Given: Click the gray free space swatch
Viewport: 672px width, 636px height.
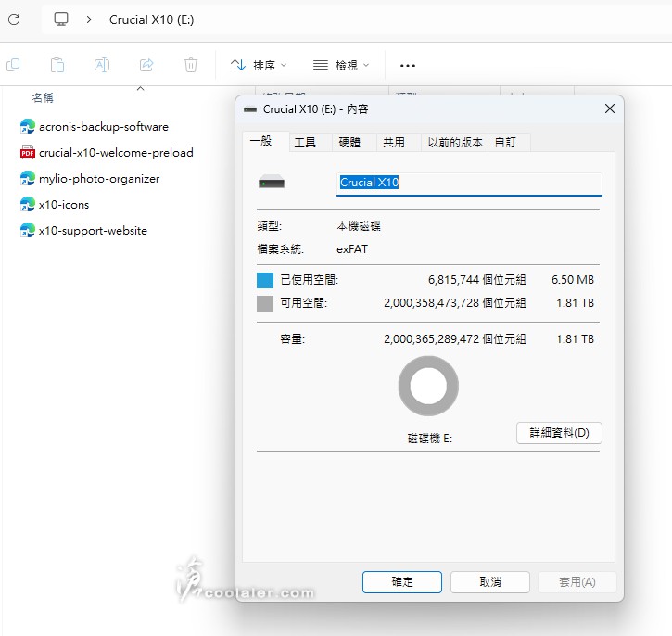Looking at the screenshot, I should coord(265,303).
